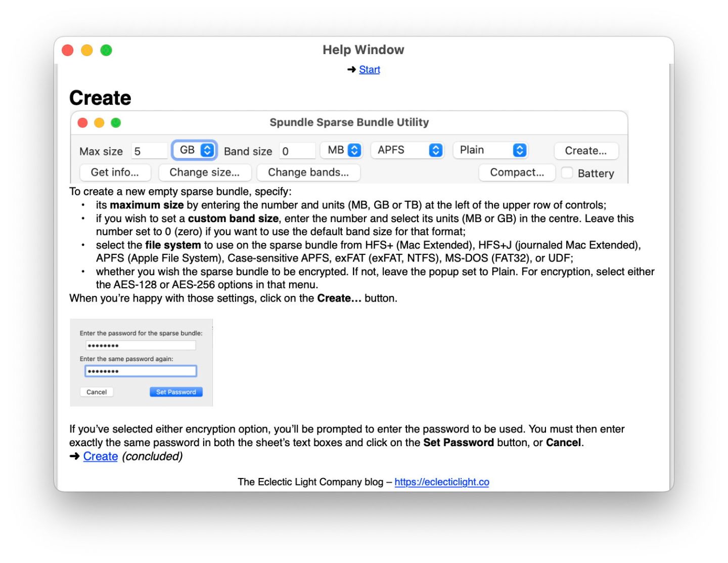Open the MB band size units popup
The width and height of the screenshot is (728, 563).
pos(342,150)
